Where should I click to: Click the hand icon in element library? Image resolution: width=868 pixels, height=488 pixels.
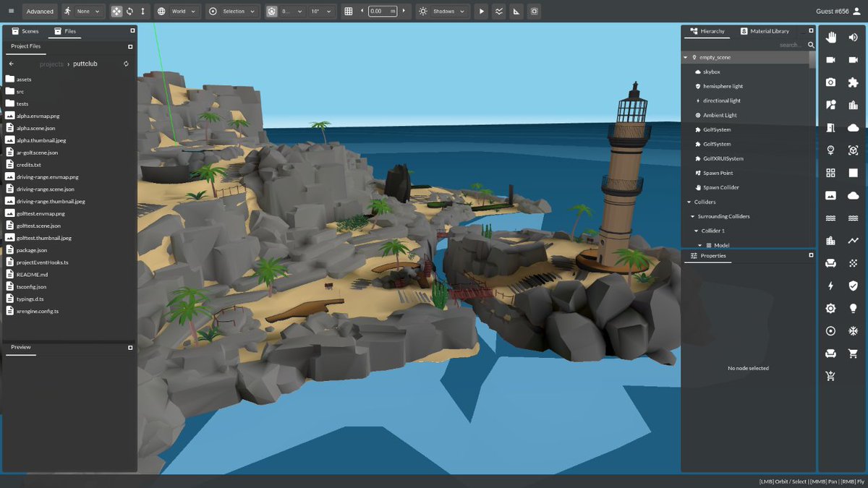(x=831, y=38)
